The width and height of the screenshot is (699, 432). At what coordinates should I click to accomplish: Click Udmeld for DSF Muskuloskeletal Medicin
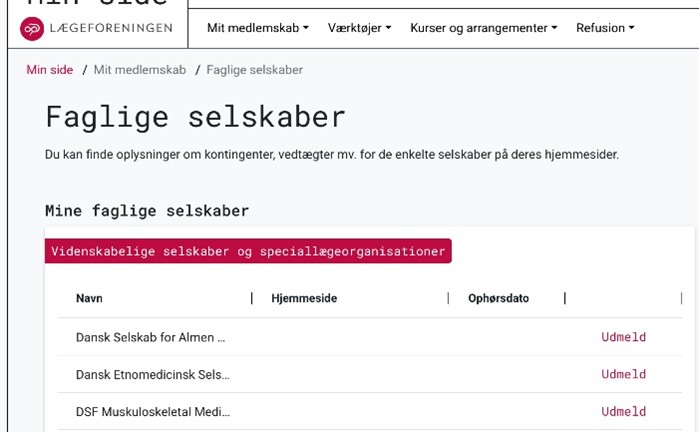623,411
